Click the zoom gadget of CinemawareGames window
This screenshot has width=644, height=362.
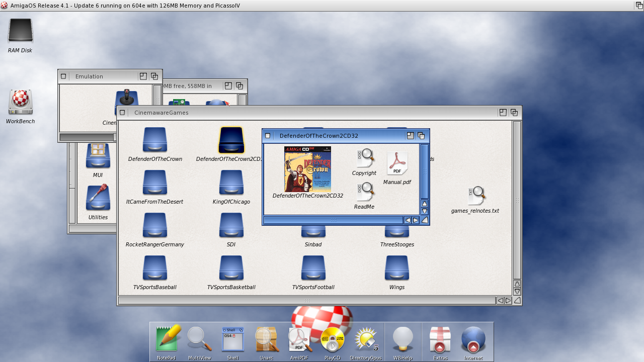pyautogui.click(x=503, y=113)
